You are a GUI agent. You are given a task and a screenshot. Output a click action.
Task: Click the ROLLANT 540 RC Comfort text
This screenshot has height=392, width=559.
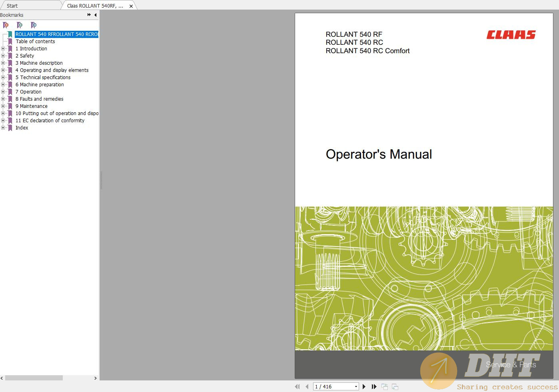click(x=367, y=51)
